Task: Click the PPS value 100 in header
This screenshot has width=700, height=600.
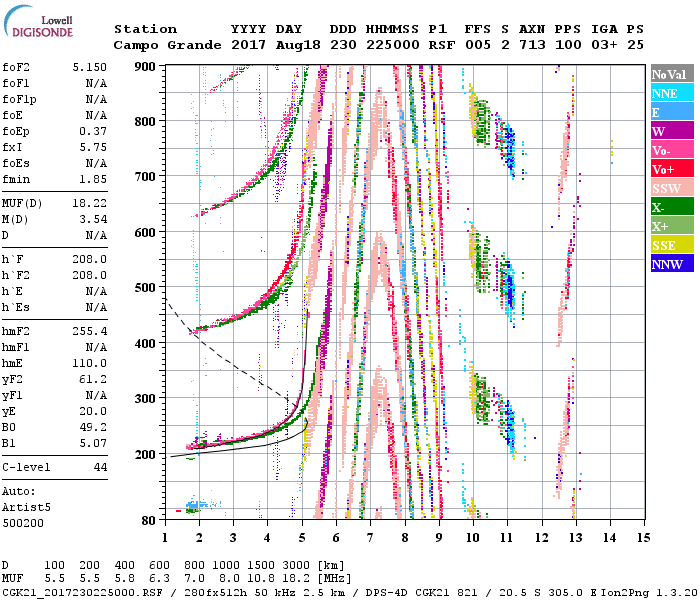Action: tap(568, 45)
